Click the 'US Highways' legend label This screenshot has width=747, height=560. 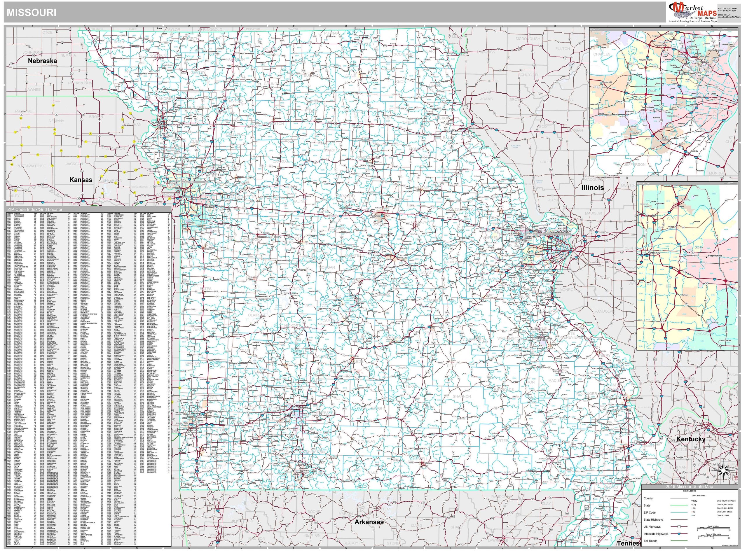[x=652, y=527]
